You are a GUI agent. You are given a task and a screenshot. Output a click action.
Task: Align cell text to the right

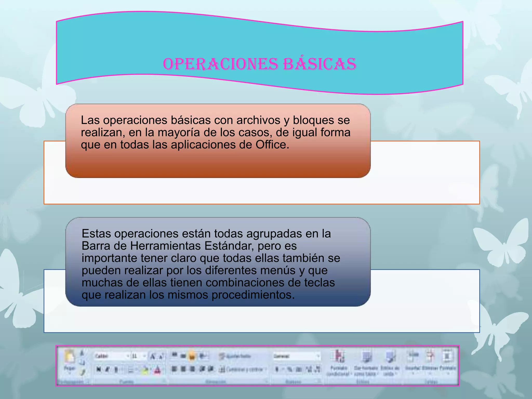(192, 369)
